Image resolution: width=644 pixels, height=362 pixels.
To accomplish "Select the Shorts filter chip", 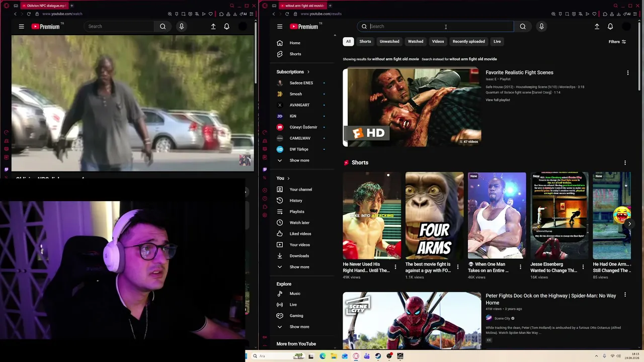I will point(365,42).
